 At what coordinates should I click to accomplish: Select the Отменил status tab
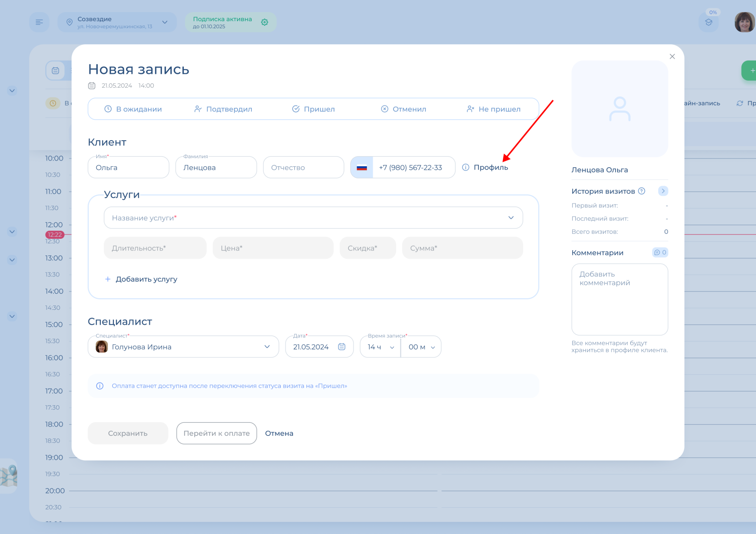pyautogui.click(x=403, y=109)
